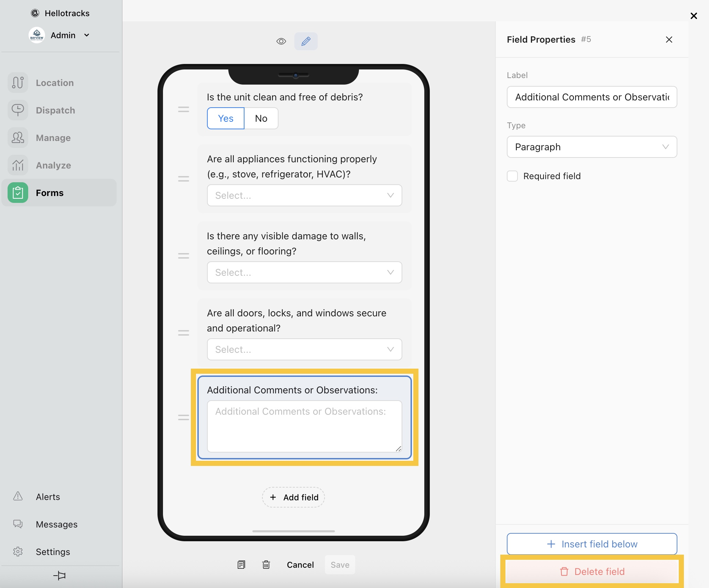Screen dimensions: 709x588
Task: Grab drag handle for comments field
Action: coord(184,417)
